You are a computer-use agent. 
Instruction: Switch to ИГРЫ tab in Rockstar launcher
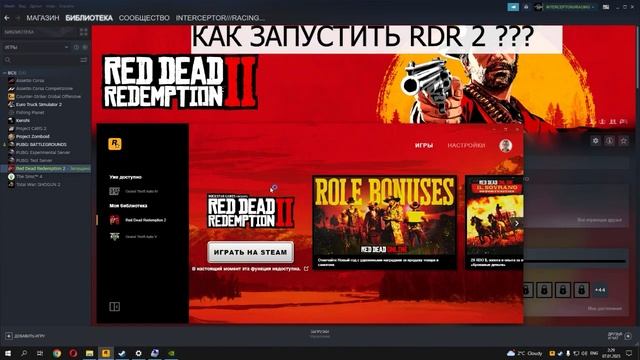pyautogui.click(x=424, y=145)
